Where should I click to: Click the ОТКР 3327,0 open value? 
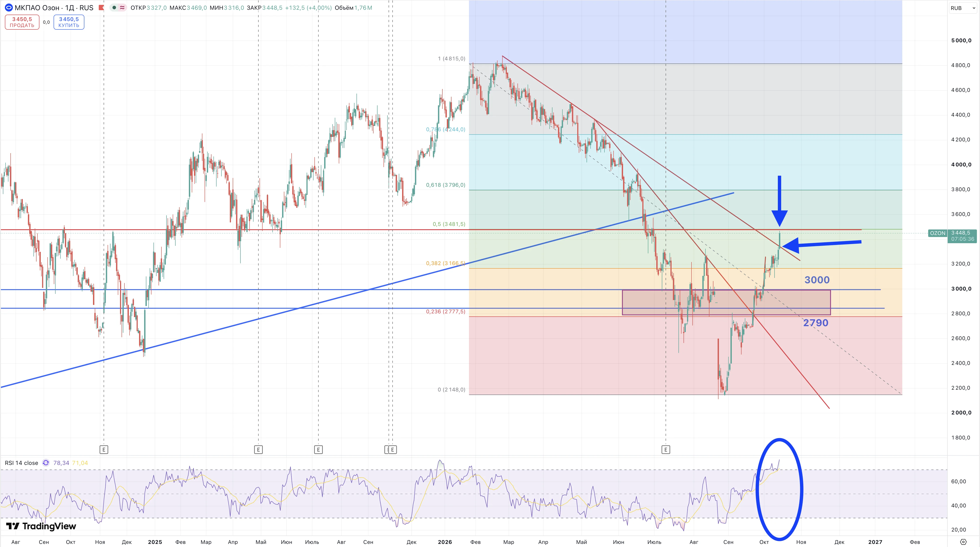(149, 8)
